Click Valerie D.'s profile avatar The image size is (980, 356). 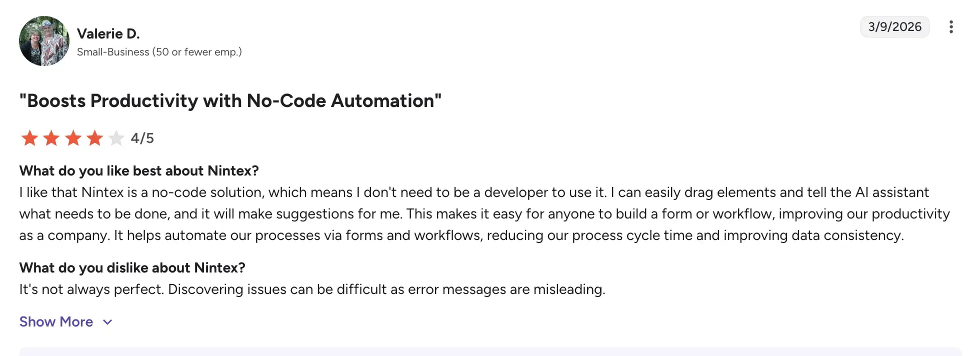click(x=44, y=41)
